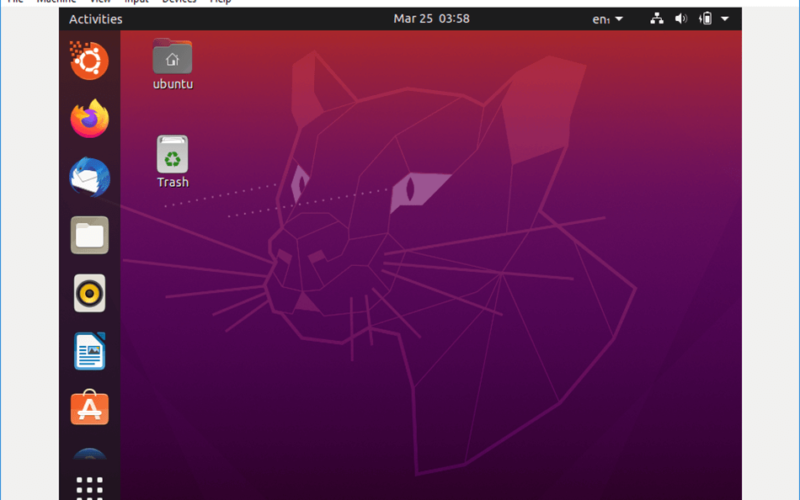Open LibreOffice Writer from the dock
Image resolution: width=800 pixels, height=500 pixels.
(x=89, y=351)
